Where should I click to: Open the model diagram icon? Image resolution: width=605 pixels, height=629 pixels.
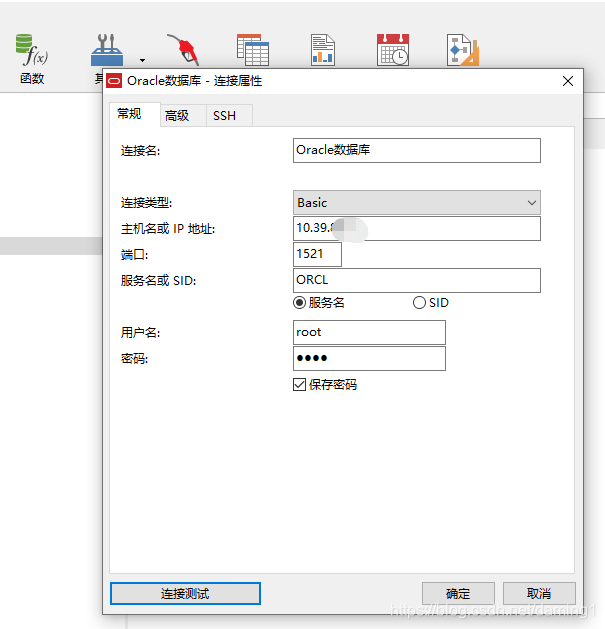[x=463, y=50]
